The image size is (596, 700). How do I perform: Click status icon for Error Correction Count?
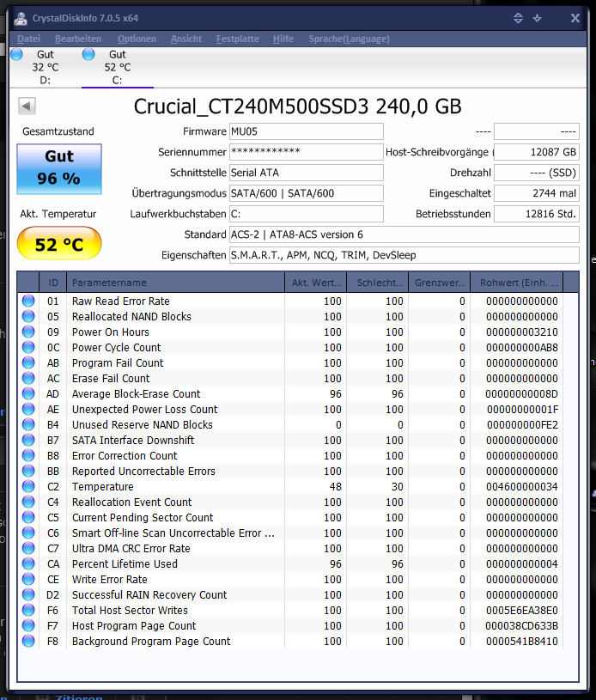(x=28, y=455)
